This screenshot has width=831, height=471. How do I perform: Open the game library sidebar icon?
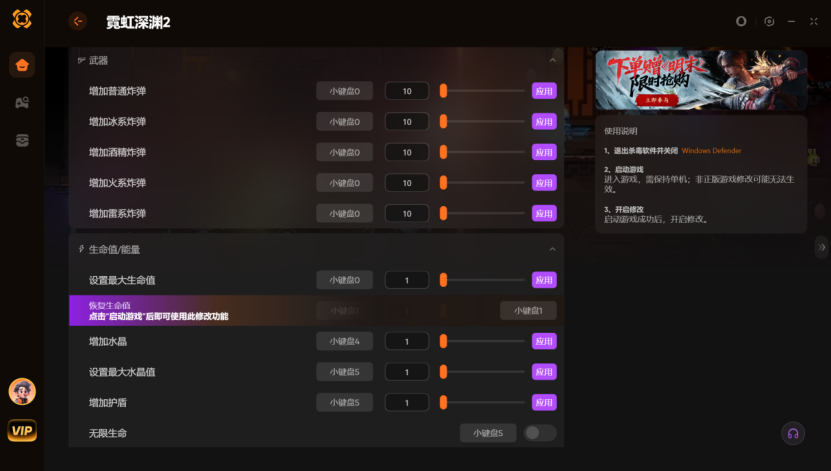(22, 102)
